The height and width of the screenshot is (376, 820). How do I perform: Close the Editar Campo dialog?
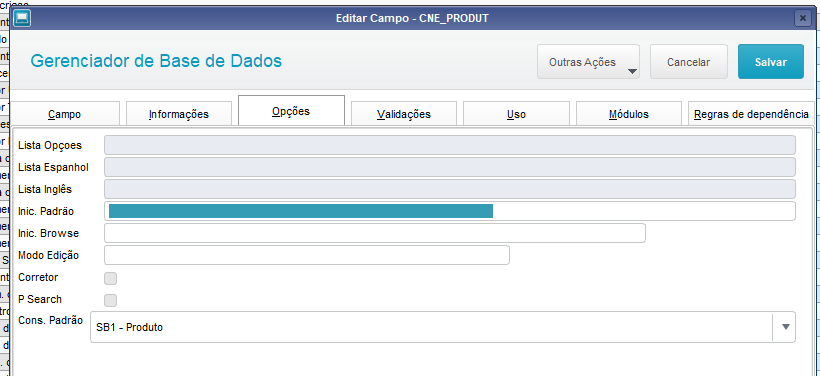[x=803, y=18]
